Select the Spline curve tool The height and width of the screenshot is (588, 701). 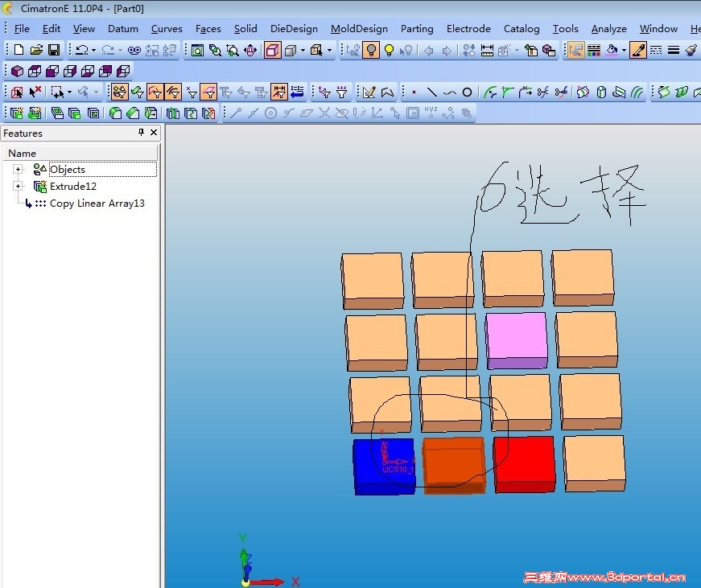point(450,93)
